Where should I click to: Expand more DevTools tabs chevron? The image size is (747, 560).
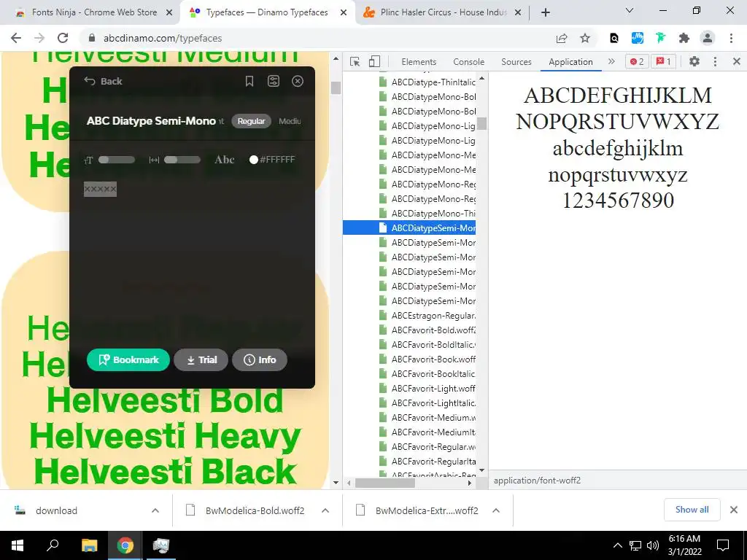point(612,61)
